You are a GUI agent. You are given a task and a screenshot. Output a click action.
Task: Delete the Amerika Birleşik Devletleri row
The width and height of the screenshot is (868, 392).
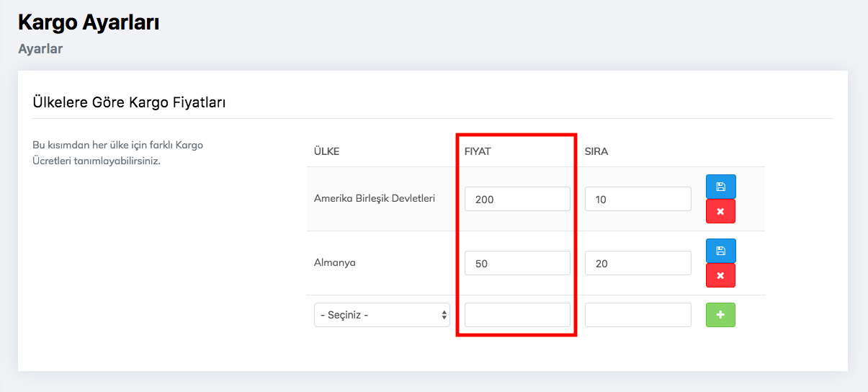(x=720, y=212)
